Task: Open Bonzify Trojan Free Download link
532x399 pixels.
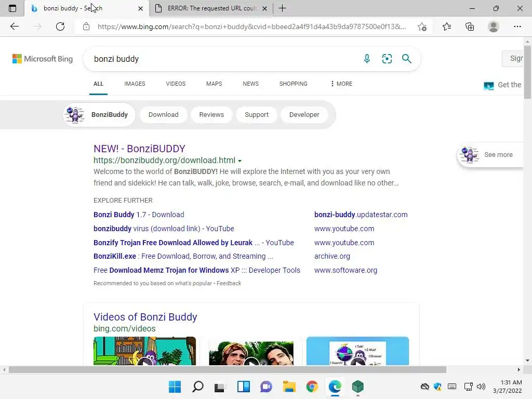Action: point(194,243)
